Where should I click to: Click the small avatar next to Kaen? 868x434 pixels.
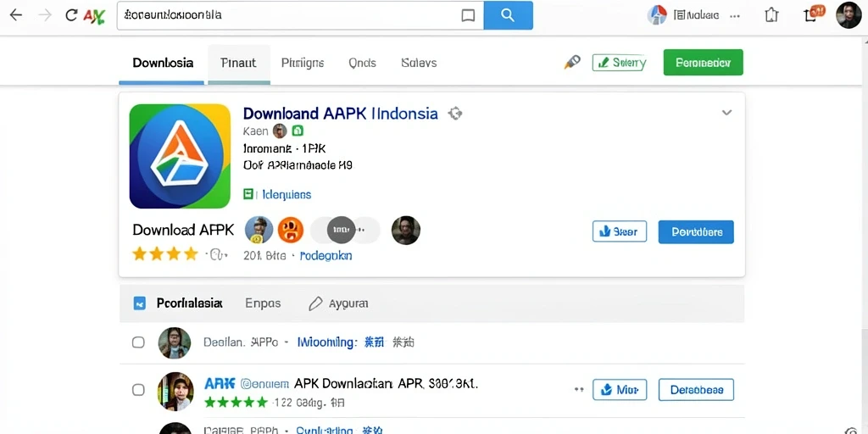tap(280, 131)
